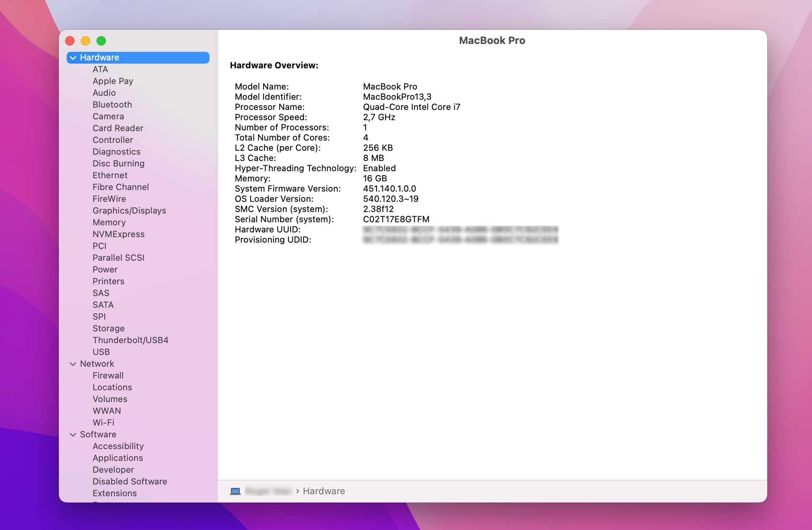Open the Memory sidebar entry
The image size is (812, 530).
pos(109,223)
